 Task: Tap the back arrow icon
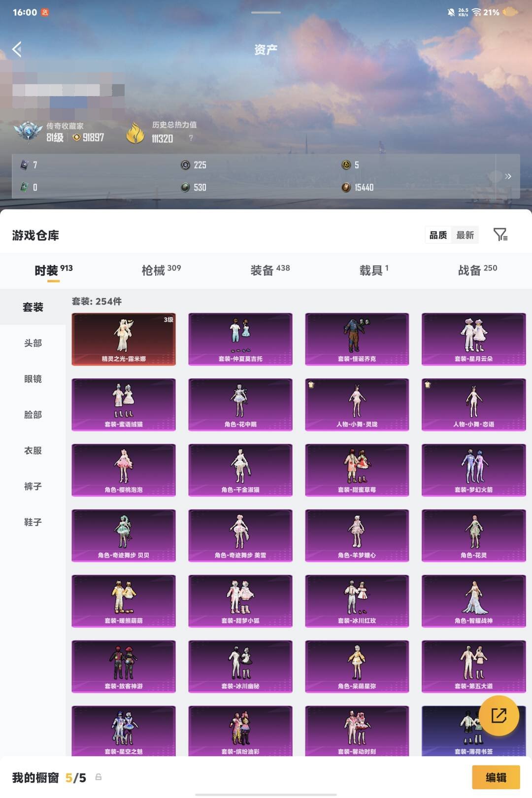click(x=17, y=49)
